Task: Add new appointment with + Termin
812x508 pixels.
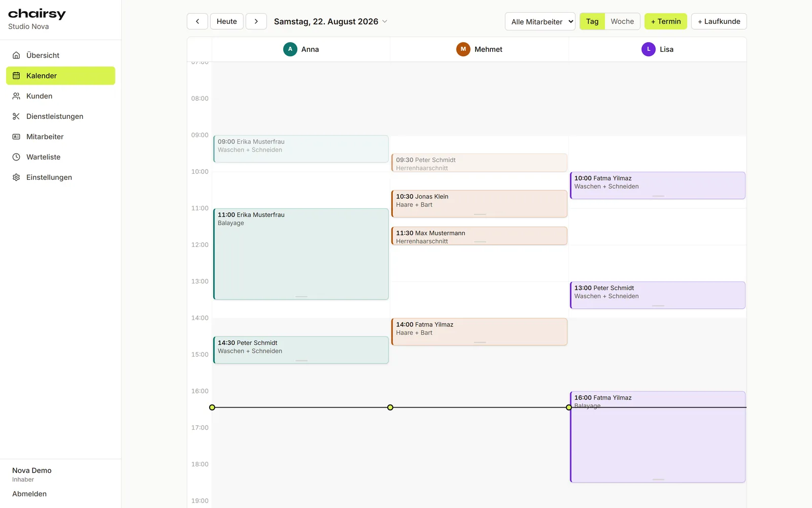Action: [666, 21]
